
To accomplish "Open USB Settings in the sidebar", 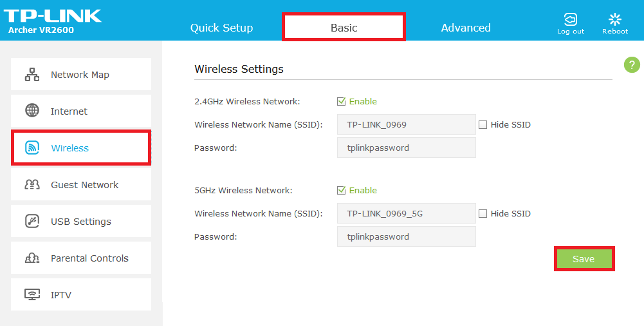I will point(81,221).
